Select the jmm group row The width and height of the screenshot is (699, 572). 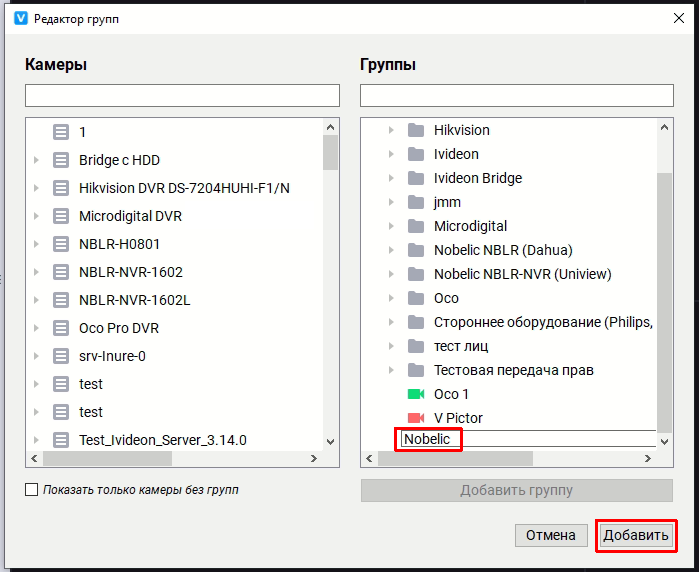coord(448,202)
